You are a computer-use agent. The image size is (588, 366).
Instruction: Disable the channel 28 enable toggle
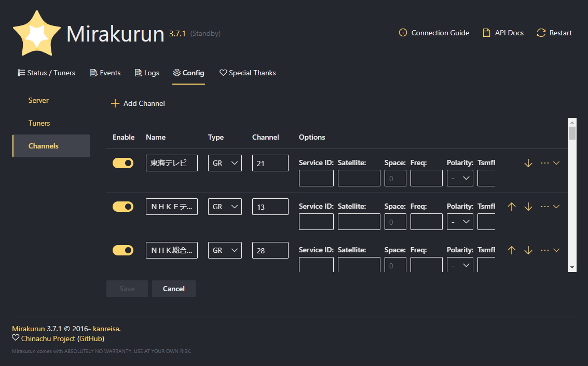(123, 250)
